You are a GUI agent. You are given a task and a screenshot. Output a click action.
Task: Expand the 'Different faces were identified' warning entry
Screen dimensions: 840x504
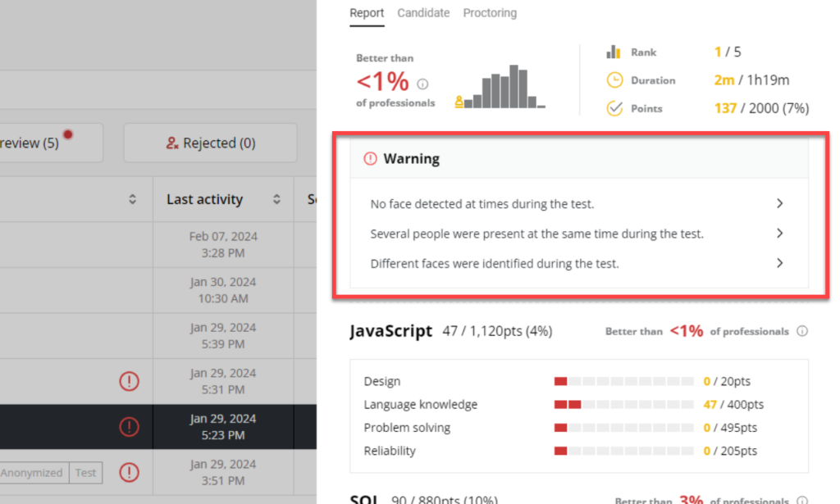pyautogui.click(x=778, y=263)
